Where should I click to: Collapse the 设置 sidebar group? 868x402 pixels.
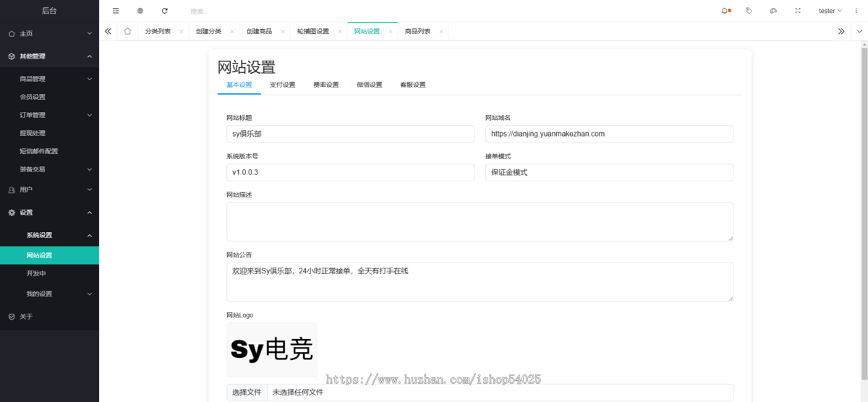(x=49, y=213)
